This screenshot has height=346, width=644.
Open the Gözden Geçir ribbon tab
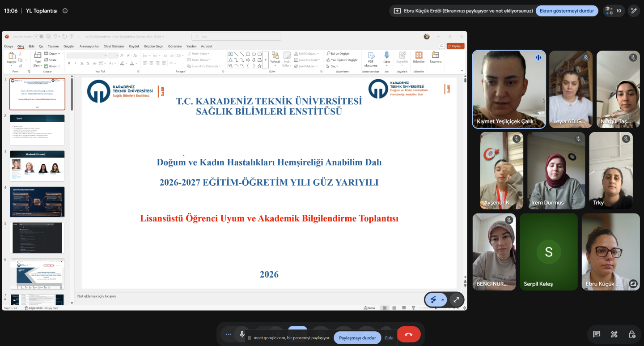click(x=154, y=46)
